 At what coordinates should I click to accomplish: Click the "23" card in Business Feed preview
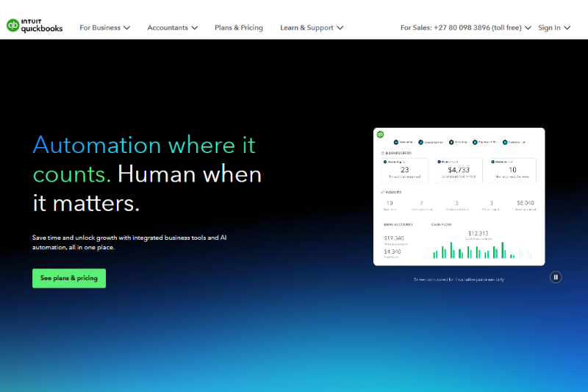(405, 171)
